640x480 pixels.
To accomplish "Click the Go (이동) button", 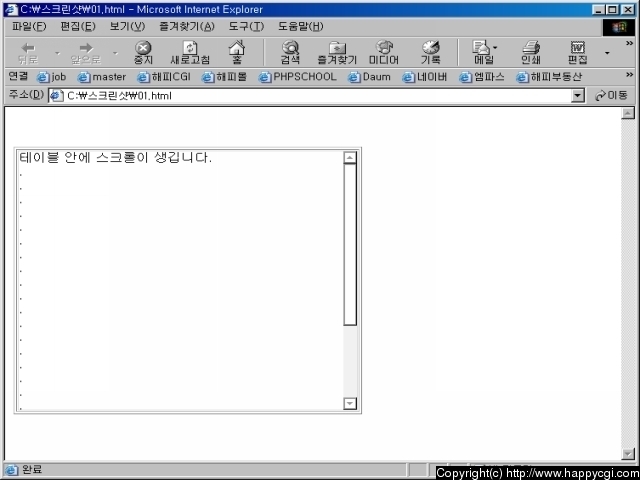I will tap(611, 96).
